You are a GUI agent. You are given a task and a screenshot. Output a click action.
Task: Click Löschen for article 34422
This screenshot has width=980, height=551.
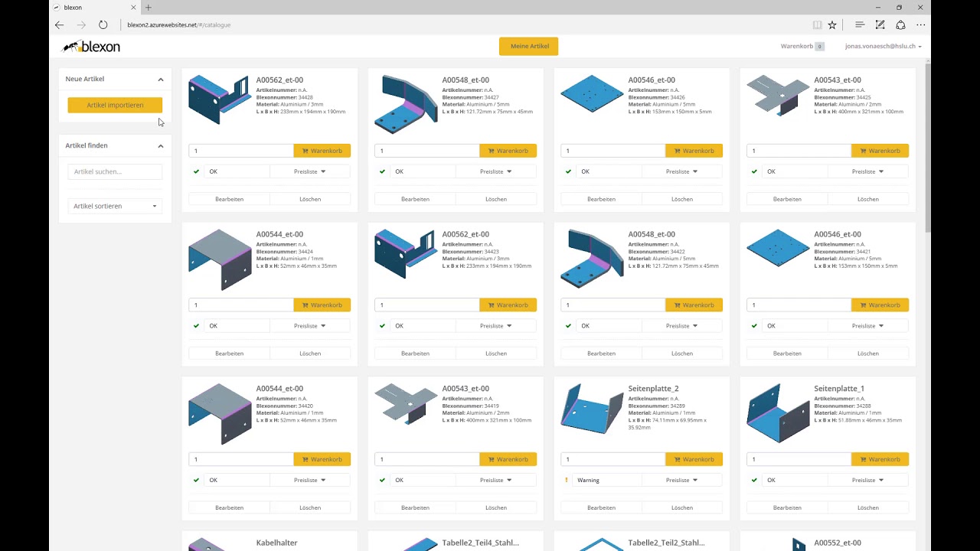[682, 354]
